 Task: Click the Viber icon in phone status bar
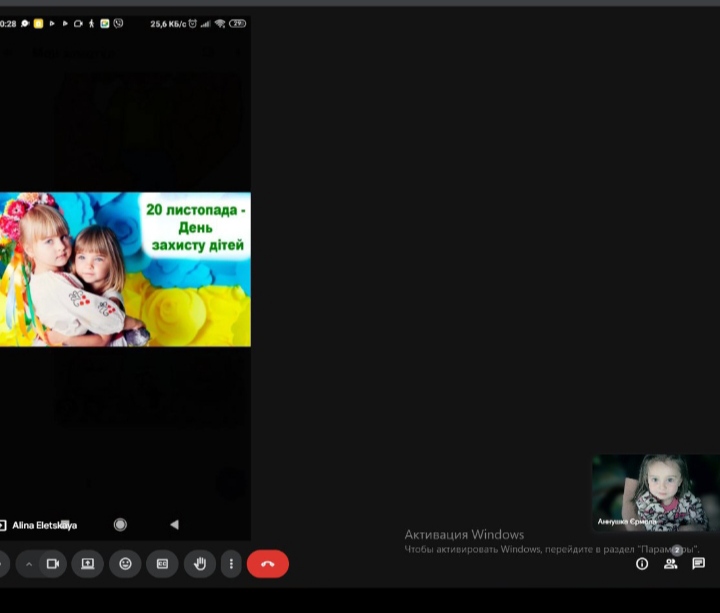(119, 23)
